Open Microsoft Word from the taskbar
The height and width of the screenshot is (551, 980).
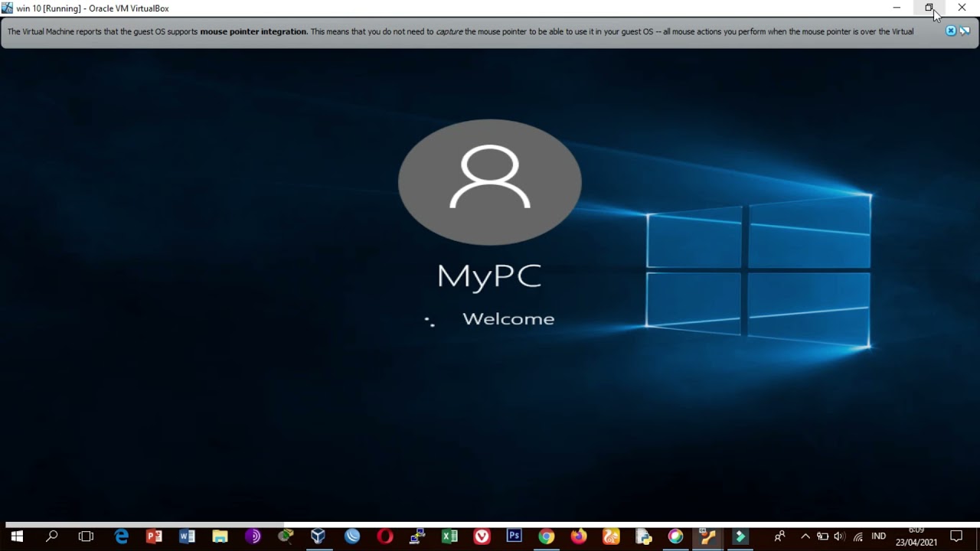pos(187,536)
